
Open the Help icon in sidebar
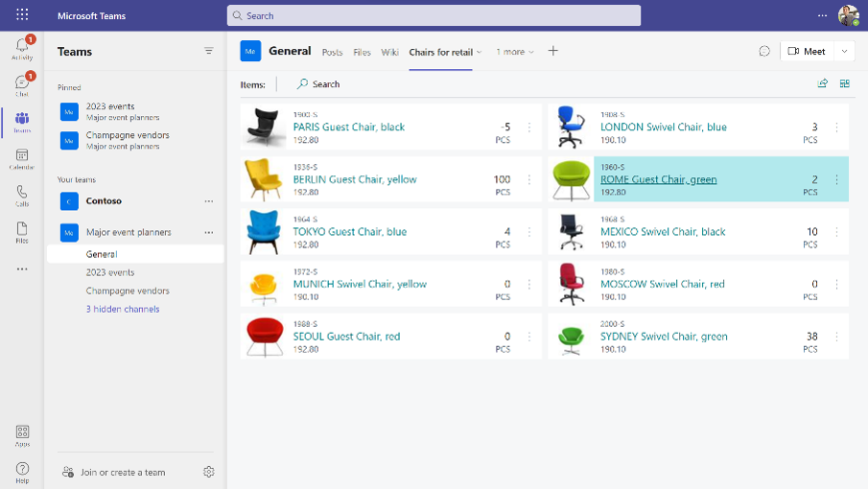coord(22,472)
